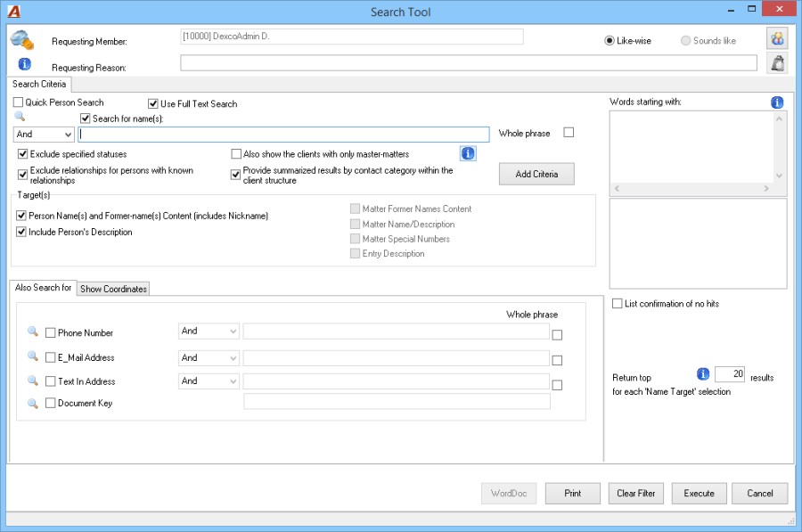The width and height of the screenshot is (802, 532).
Task: Click the magnifier icon under Quick Person Search
Action: [20, 116]
